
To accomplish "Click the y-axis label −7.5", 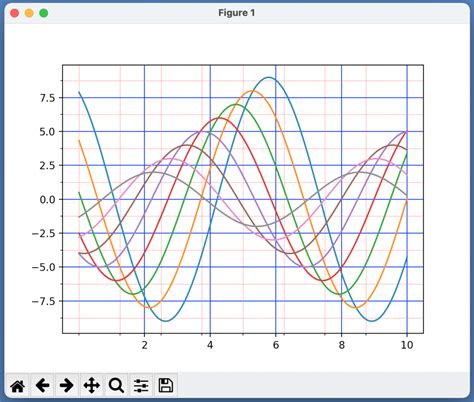I will 44,301.
